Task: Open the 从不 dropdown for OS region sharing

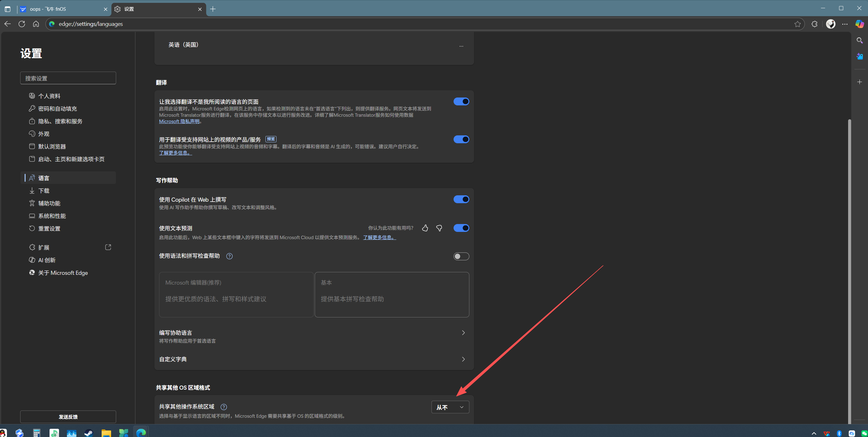Action: click(450, 407)
